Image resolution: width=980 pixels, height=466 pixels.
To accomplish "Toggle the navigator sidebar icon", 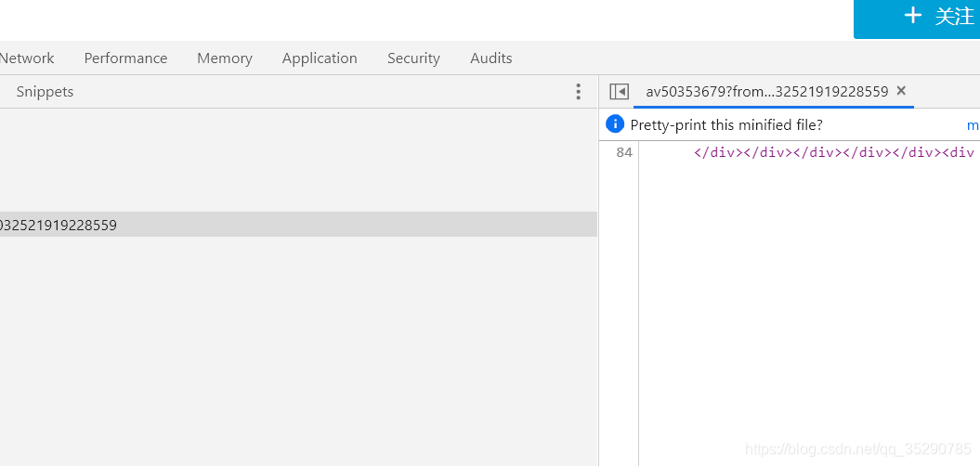I will [619, 92].
